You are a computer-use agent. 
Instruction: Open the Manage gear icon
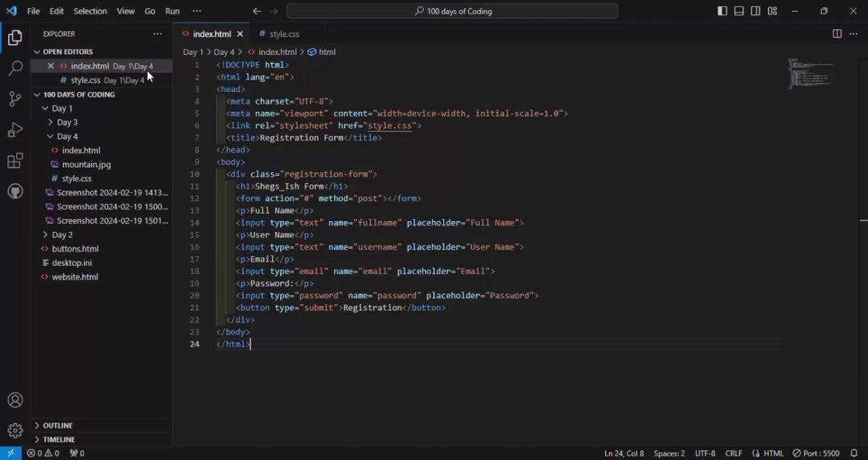(x=14, y=430)
